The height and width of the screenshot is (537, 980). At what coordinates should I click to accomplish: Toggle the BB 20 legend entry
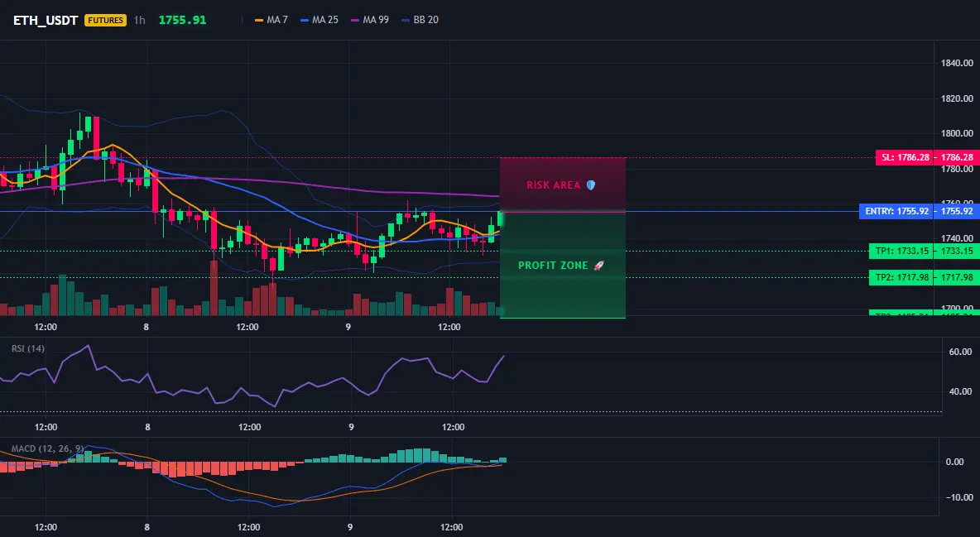tap(420, 20)
